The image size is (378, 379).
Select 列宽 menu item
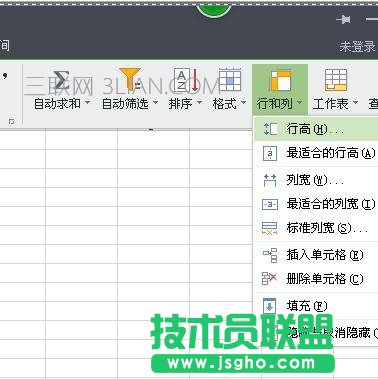point(316,180)
